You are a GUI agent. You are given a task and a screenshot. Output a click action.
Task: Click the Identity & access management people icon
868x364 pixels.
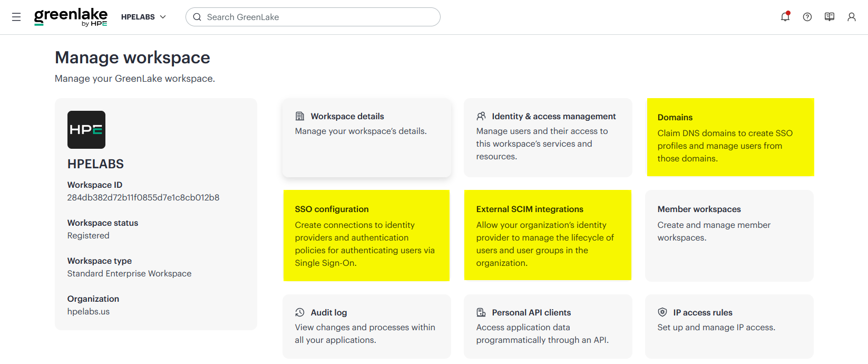click(481, 116)
